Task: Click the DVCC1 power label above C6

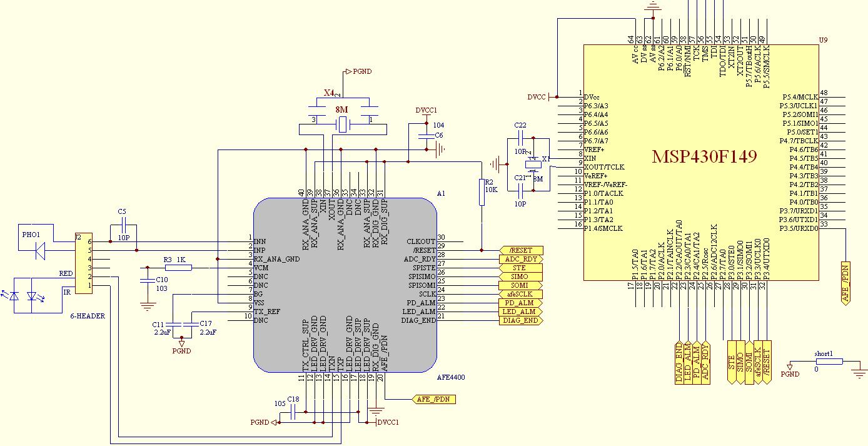Action: (x=426, y=110)
